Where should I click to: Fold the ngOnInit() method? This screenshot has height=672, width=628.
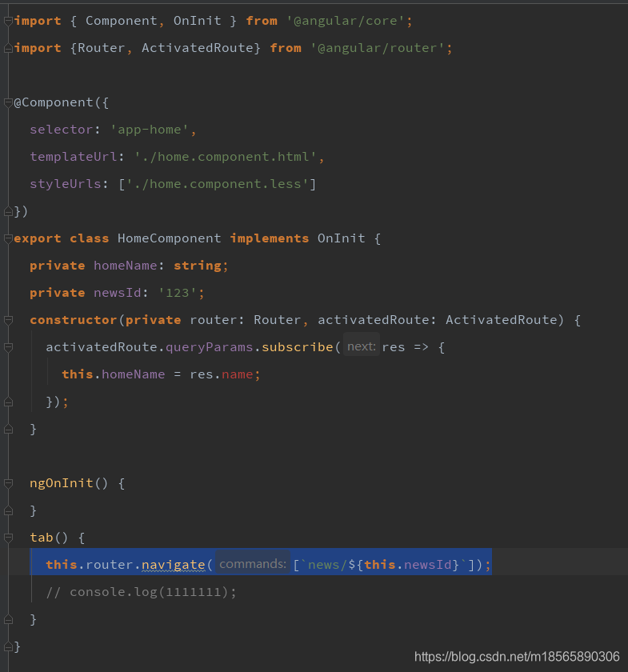[x=8, y=483]
